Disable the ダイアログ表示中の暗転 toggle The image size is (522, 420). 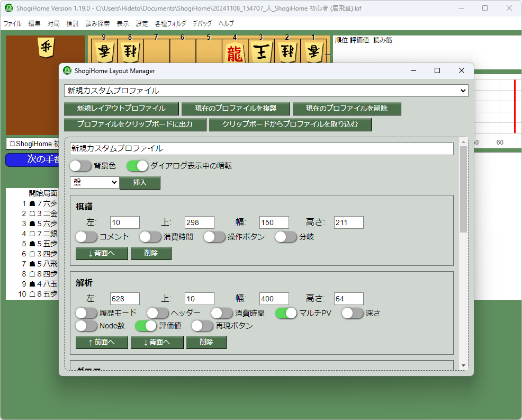pyautogui.click(x=137, y=166)
